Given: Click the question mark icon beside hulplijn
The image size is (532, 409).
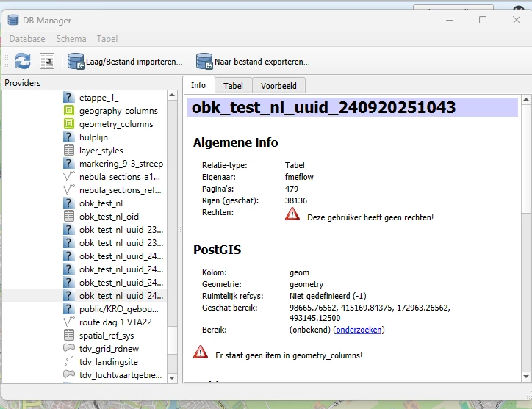Looking at the screenshot, I should point(69,137).
